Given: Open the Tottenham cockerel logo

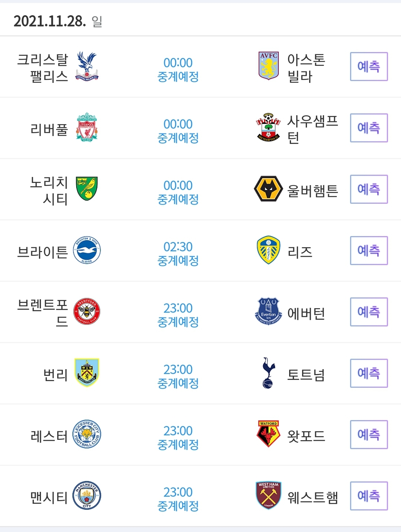Looking at the screenshot, I should [x=268, y=373].
